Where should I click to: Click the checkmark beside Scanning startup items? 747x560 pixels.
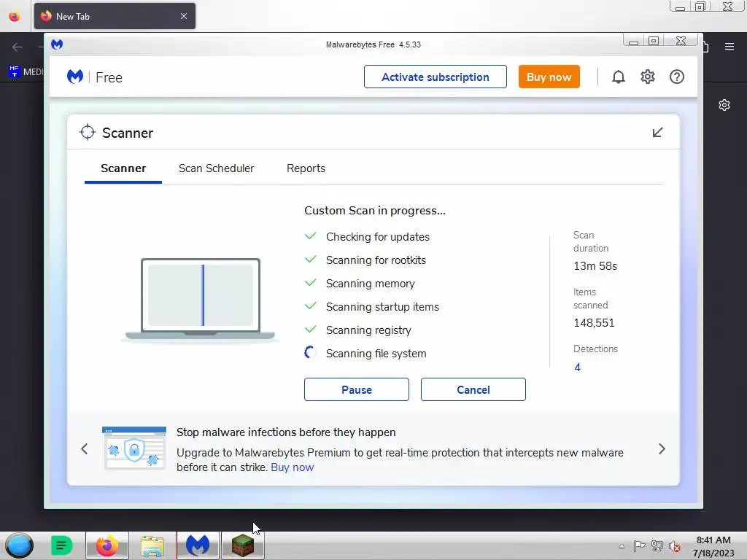click(x=311, y=306)
